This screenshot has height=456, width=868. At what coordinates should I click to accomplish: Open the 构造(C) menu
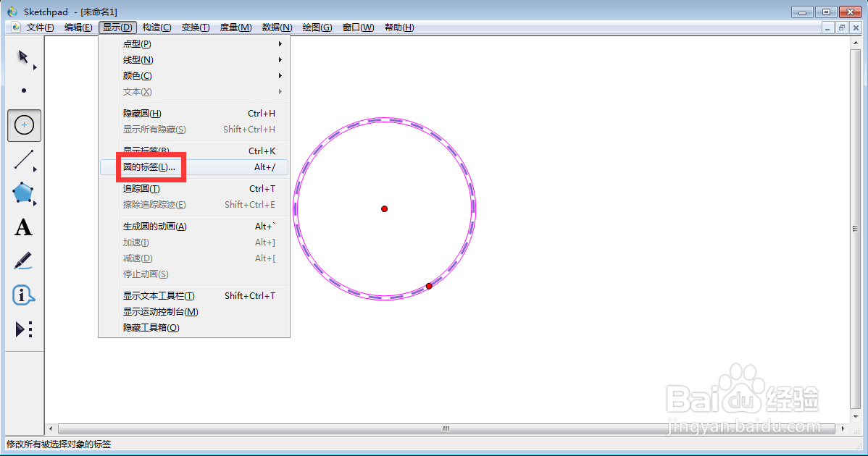pos(157,27)
